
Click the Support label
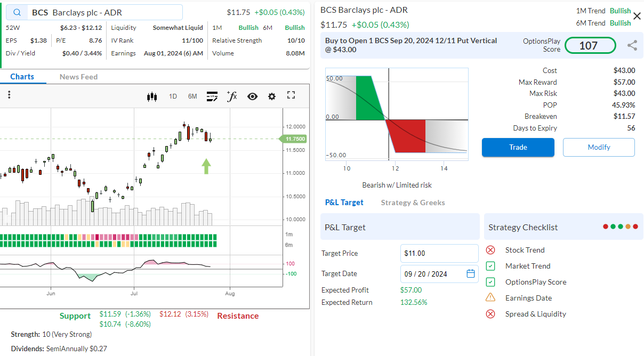click(75, 315)
